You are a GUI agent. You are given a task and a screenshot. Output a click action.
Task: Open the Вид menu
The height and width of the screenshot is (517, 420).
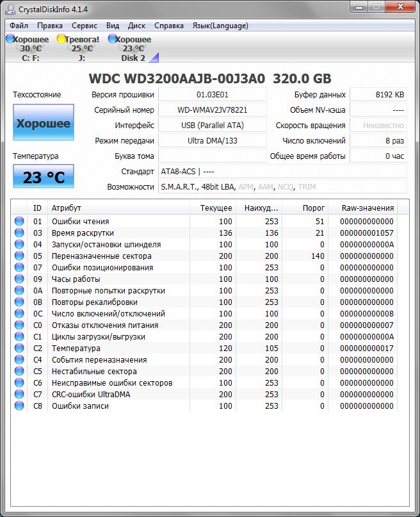point(113,26)
